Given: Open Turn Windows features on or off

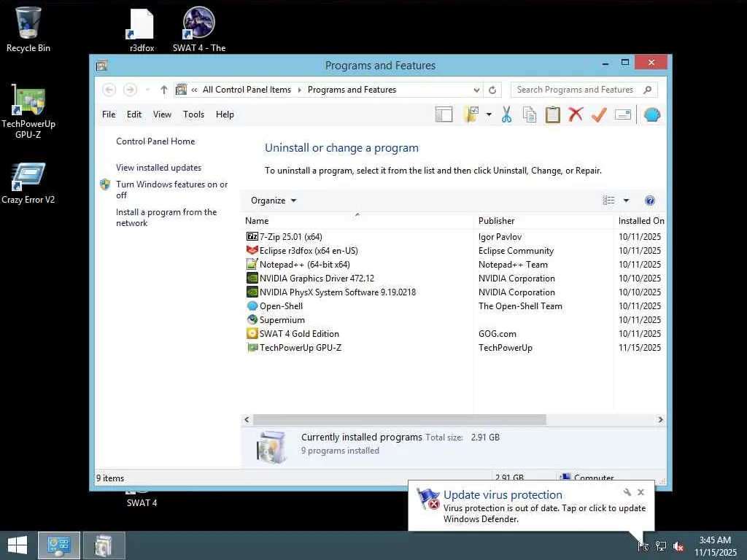Looking at the screenshot, I should 171,190.
